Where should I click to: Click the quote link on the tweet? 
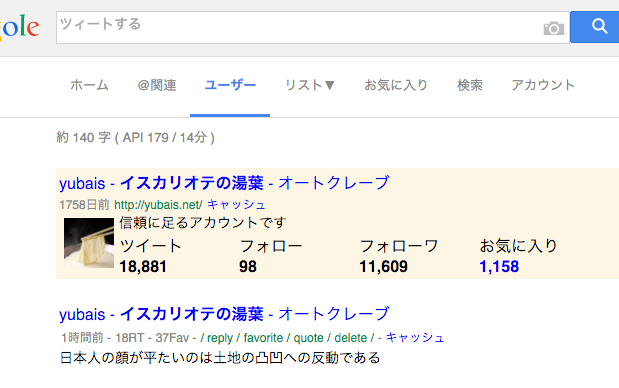308,338
